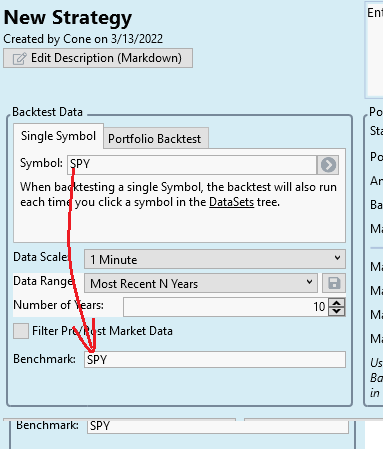
Task: Decrease Number of Years with the down arrow
Action: click(337, 311)
